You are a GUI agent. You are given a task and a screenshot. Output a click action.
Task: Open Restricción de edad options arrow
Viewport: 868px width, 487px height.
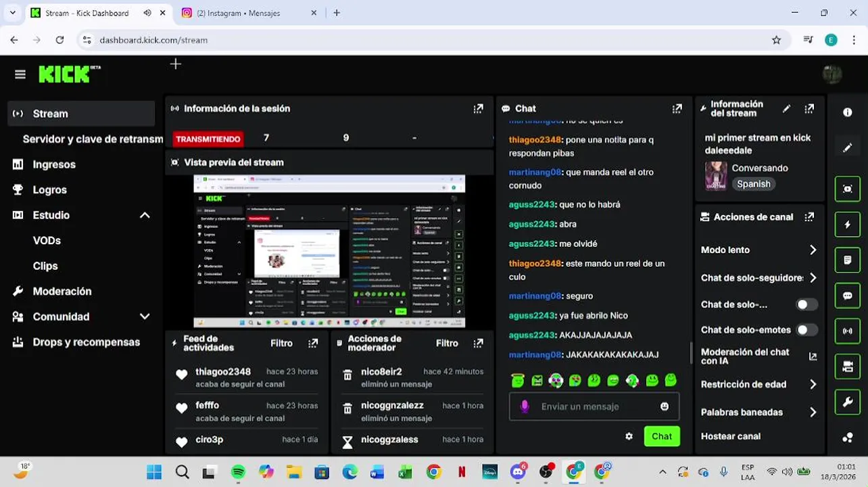813,384
